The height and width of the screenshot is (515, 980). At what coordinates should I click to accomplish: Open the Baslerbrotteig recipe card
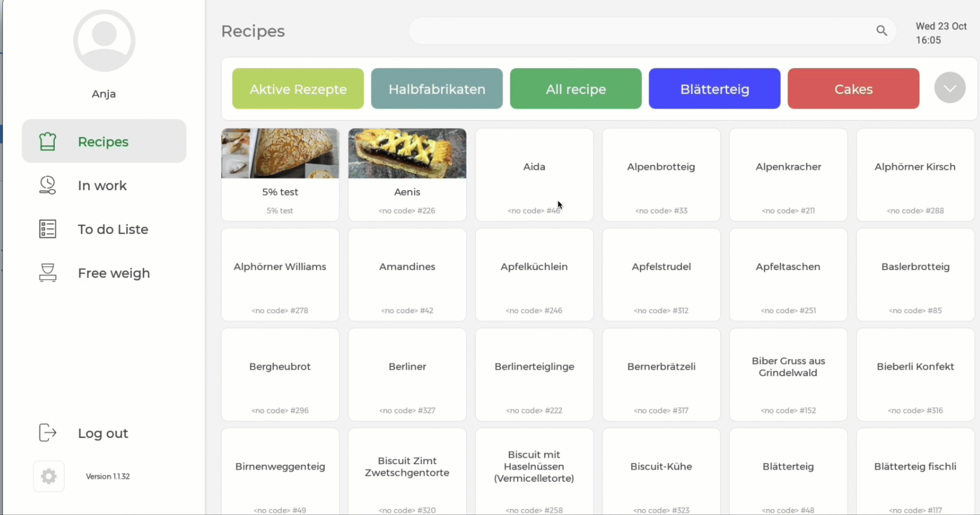coord(915,275)
